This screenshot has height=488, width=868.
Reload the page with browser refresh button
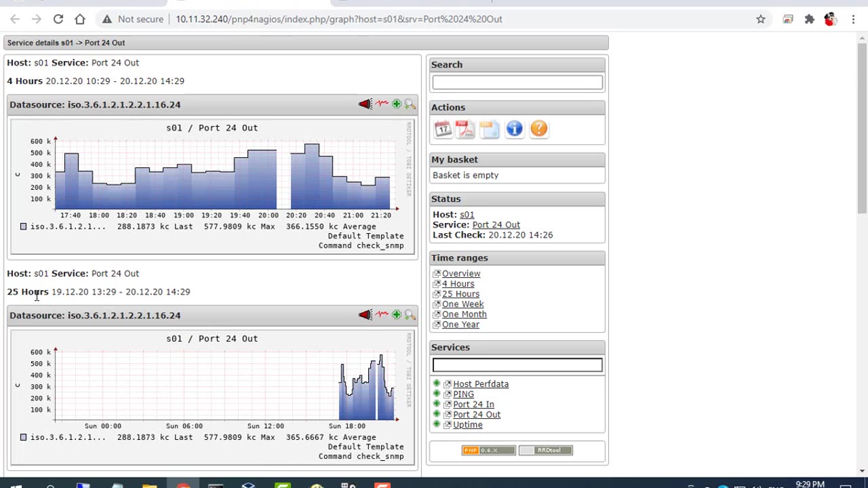point(58,19)
